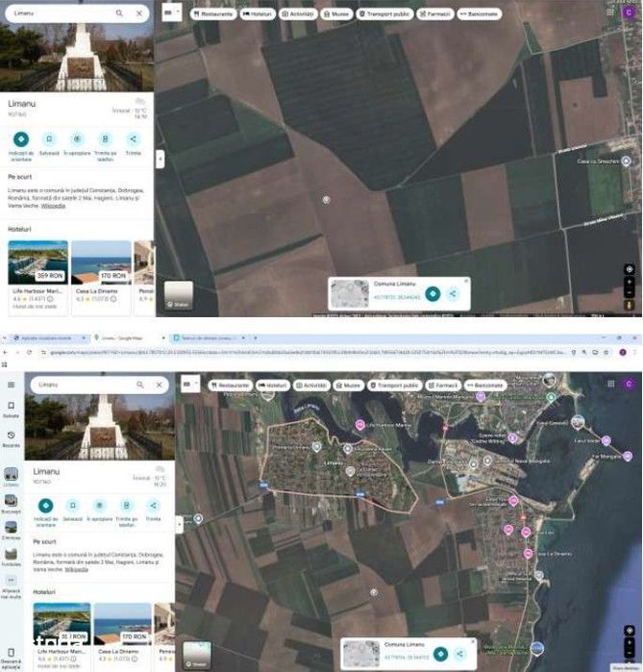Switch to the third browser tab
This screenshot has width=643, height=672.
tap(209, 337)
